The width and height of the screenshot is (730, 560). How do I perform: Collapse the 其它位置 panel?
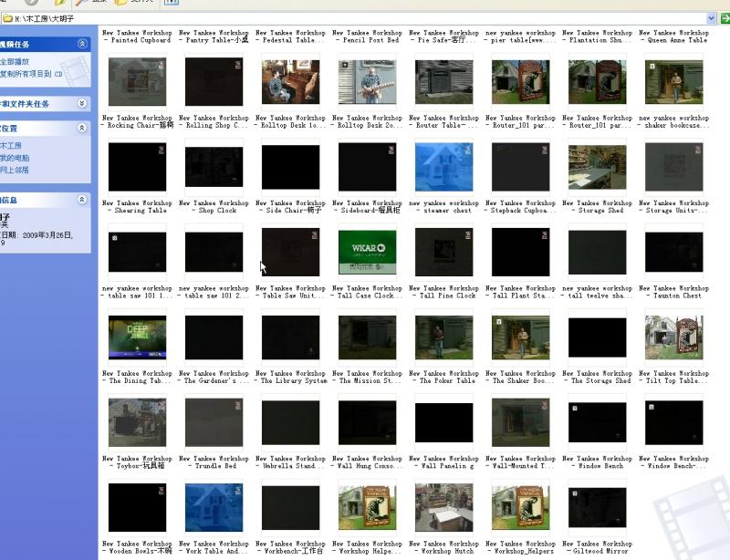point(82,128)
